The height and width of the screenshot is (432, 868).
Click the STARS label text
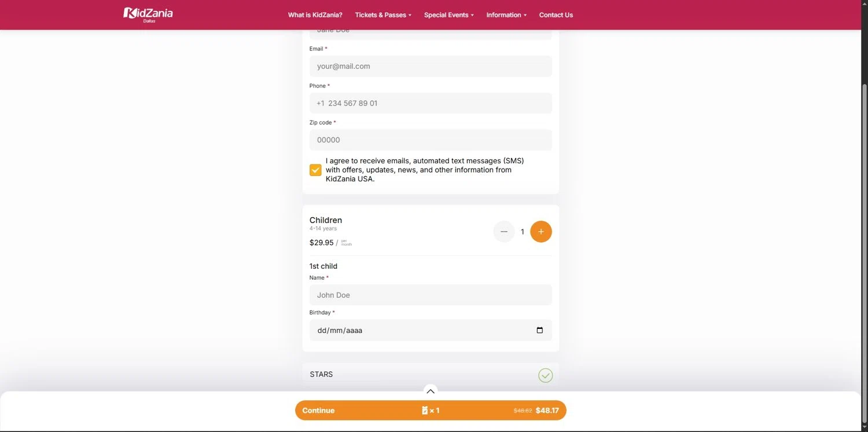click(x=321, y=374)
